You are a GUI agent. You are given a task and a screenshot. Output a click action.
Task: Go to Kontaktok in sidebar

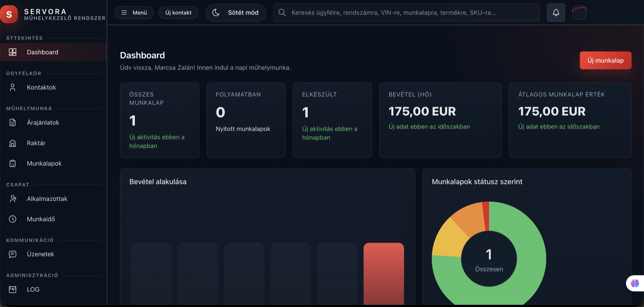click(x=53, y=87)
